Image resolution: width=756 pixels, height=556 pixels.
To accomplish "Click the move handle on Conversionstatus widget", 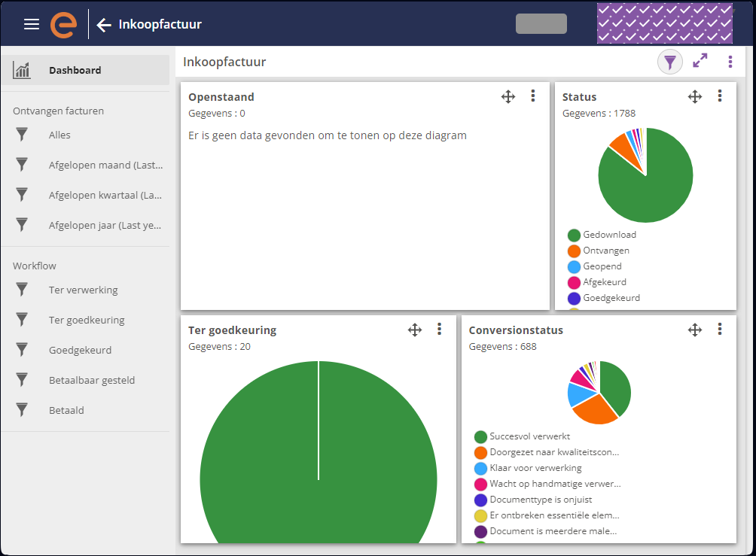I will click(695, 330).
